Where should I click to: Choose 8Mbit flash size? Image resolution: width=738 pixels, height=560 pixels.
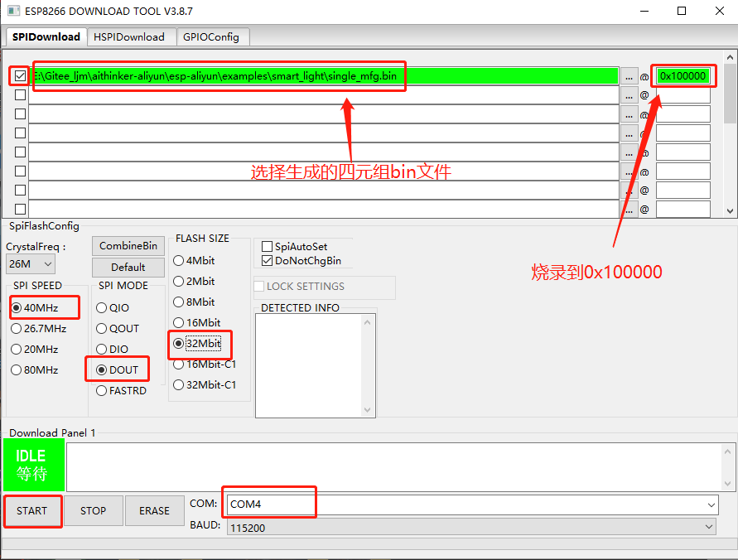[x=194, y=302]
